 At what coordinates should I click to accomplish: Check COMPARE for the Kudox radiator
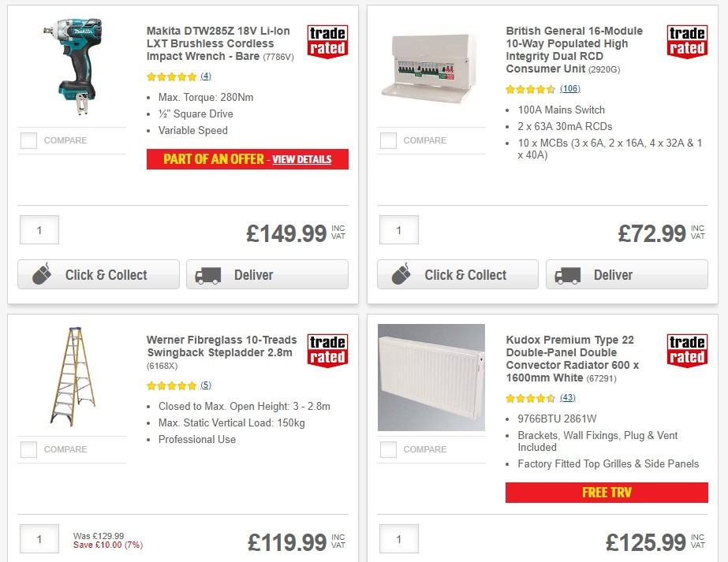coord(388,448)
